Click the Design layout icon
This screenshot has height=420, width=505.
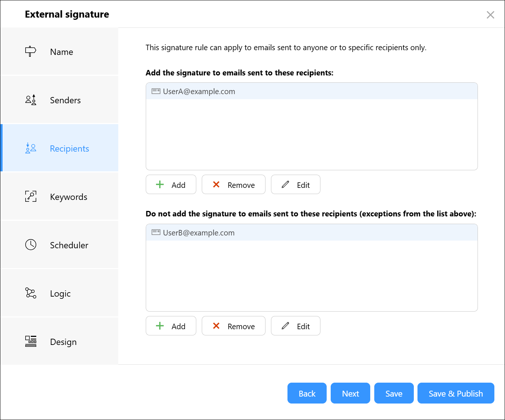[x=31, y=341]
